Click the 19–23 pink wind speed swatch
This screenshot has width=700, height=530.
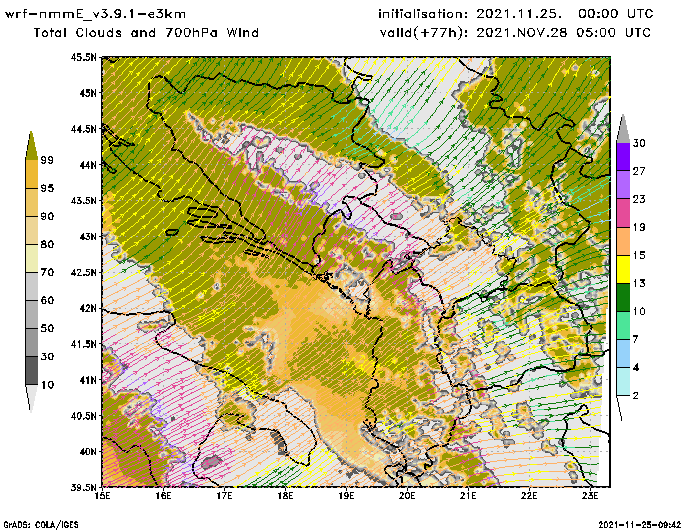pyautogui.click(x=623, y=213)
